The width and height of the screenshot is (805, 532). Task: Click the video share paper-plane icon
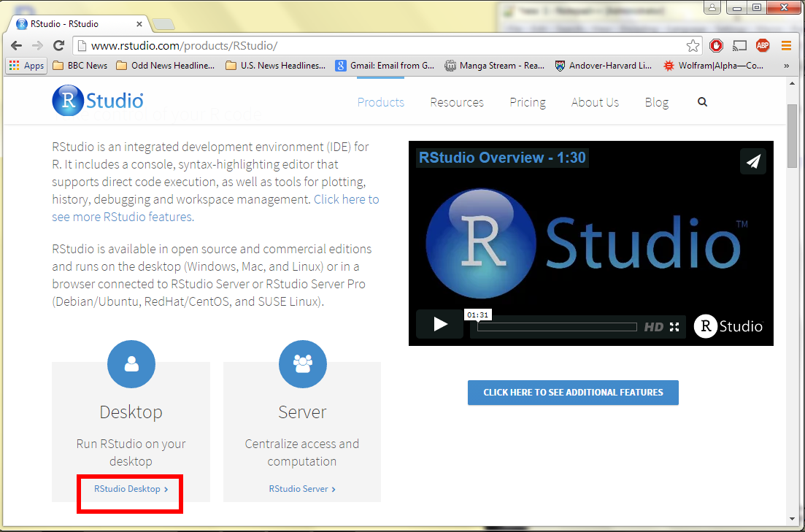pyautogui.click(x=752, y=161)
